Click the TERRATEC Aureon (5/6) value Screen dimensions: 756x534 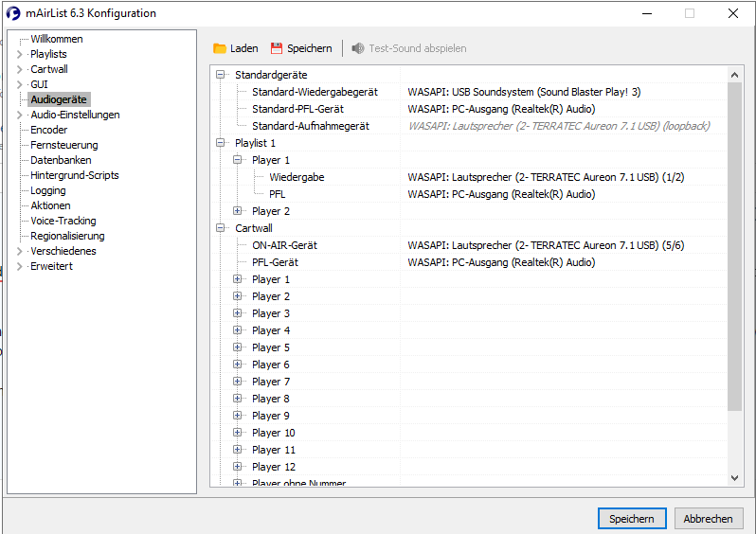tap(546, 245)
